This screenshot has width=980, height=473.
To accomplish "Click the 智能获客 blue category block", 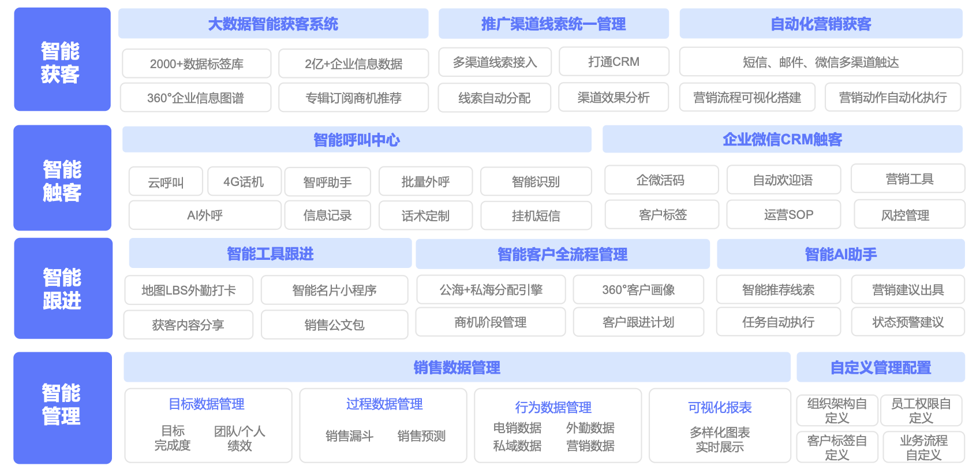I will pos(62,59).
